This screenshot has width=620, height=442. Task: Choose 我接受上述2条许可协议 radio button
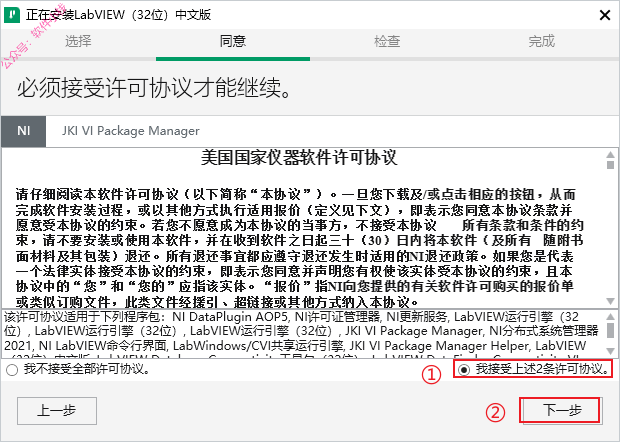463,369
